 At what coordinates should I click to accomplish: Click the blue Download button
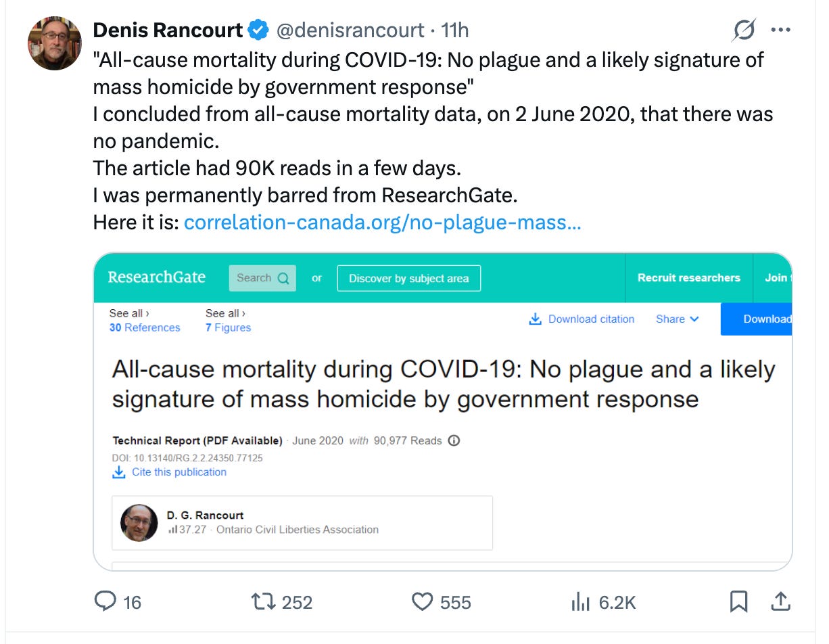click(x=756, y=319)
